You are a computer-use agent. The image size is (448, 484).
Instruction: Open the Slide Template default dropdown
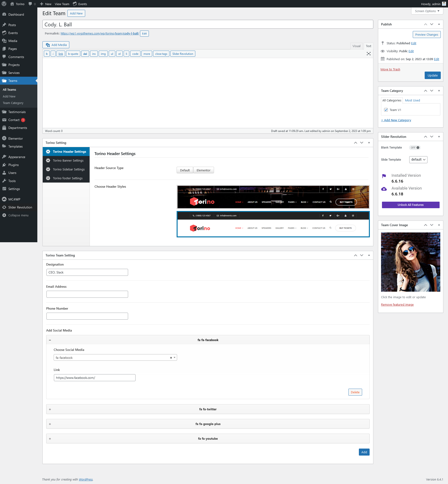418,160
